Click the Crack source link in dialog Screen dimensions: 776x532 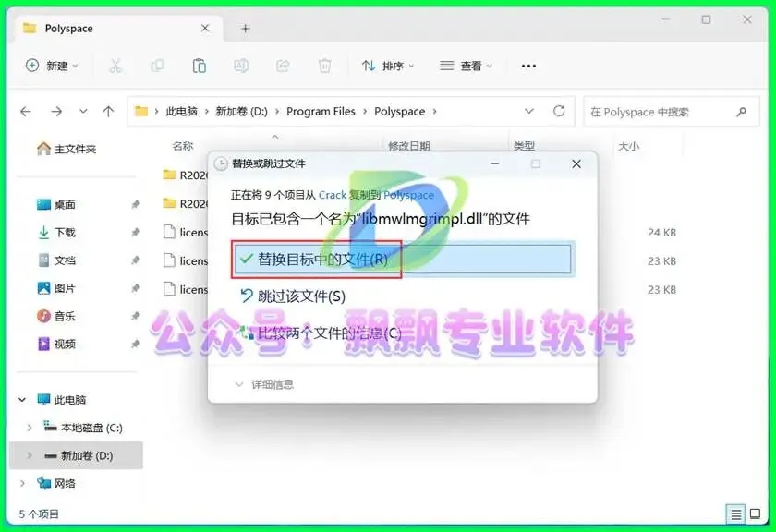click(332, 195)
